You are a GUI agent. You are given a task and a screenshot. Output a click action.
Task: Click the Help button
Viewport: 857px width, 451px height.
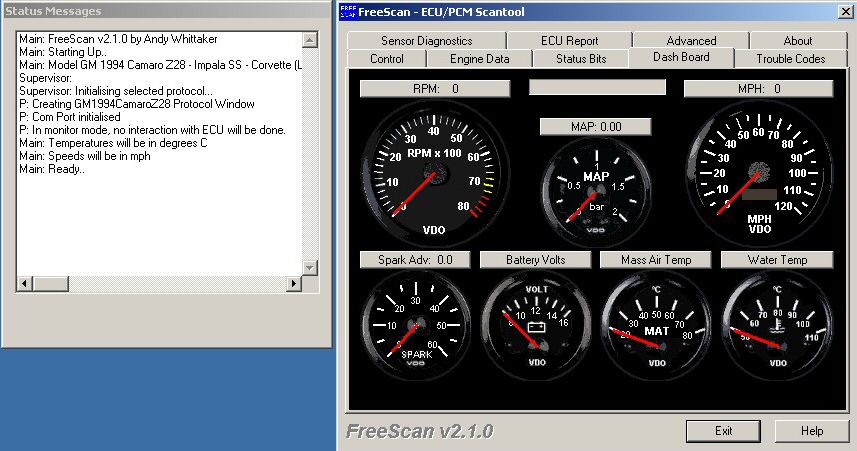coord(812,431)
